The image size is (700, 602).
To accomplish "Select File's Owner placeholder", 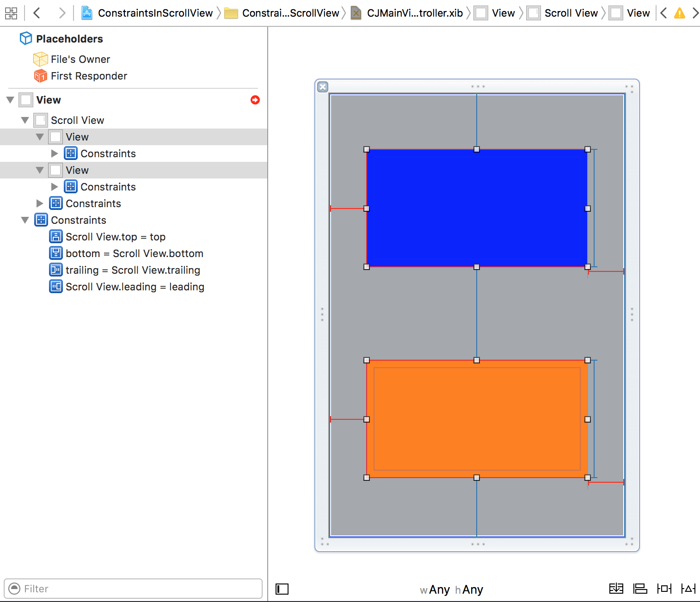I will point(80,59).
